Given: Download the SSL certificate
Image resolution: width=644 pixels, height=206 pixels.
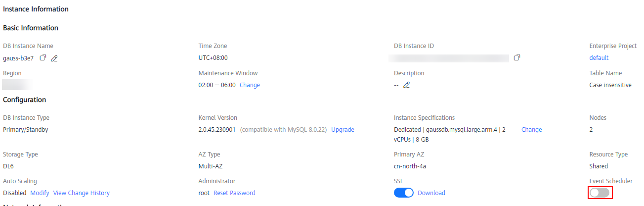Looking at the screenshot, I should point(431,193).
